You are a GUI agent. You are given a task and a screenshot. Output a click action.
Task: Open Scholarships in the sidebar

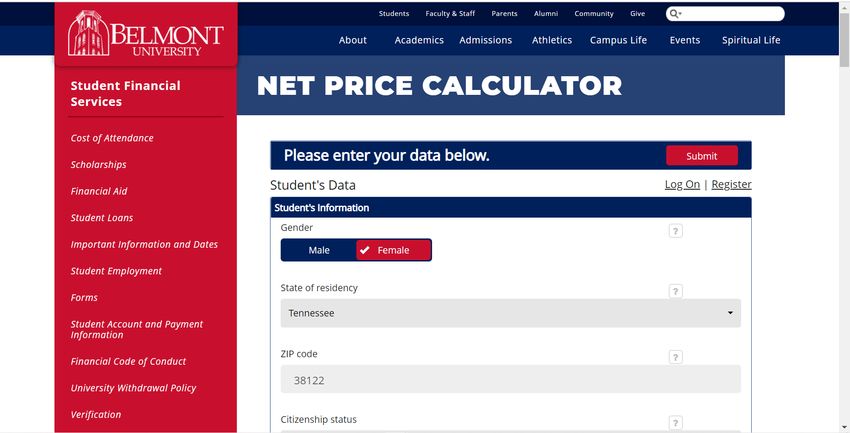tap(99, 165)
